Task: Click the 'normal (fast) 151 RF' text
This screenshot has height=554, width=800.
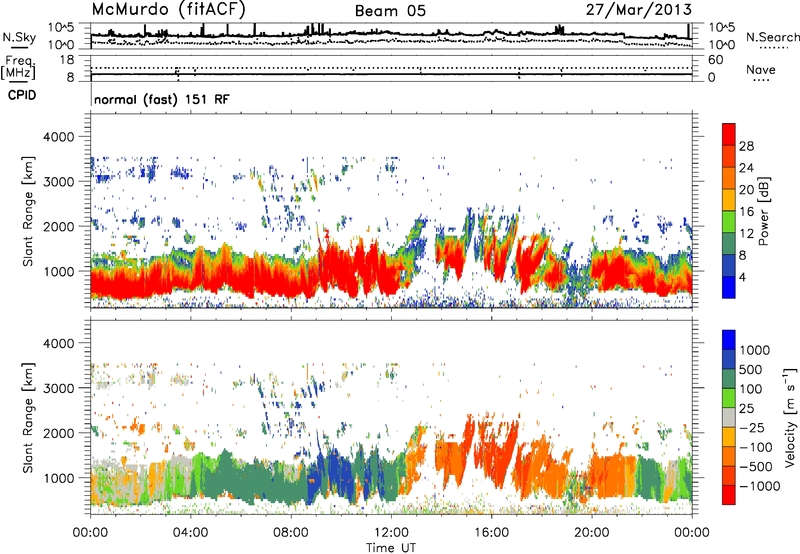Action: pyautogui.click(x=162, y=99)
